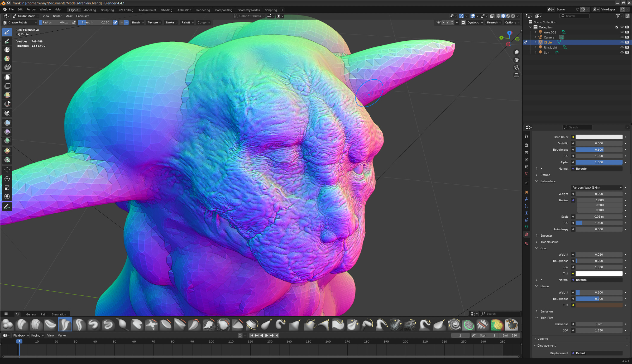Switch to the Shading workspace tab
632x364 pixels.
(167, 10)
